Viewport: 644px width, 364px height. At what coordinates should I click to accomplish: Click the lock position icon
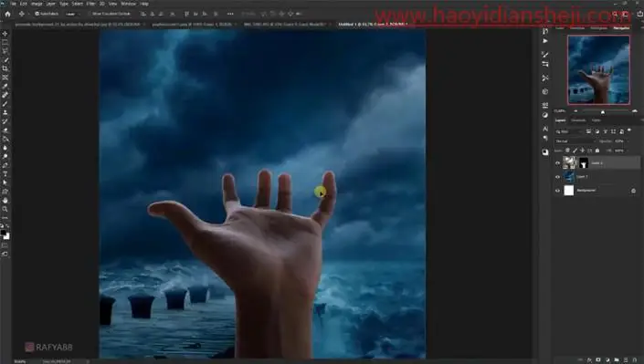[583, 151]
